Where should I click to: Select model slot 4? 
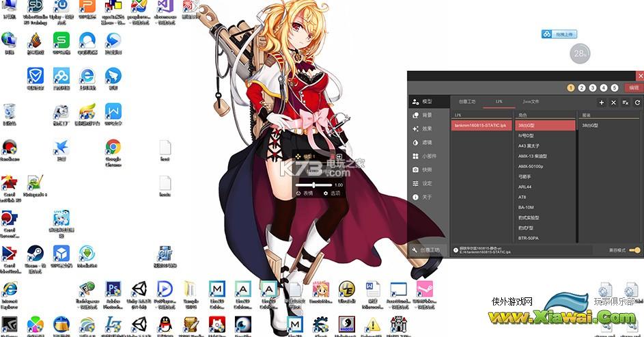pos(603,87)
